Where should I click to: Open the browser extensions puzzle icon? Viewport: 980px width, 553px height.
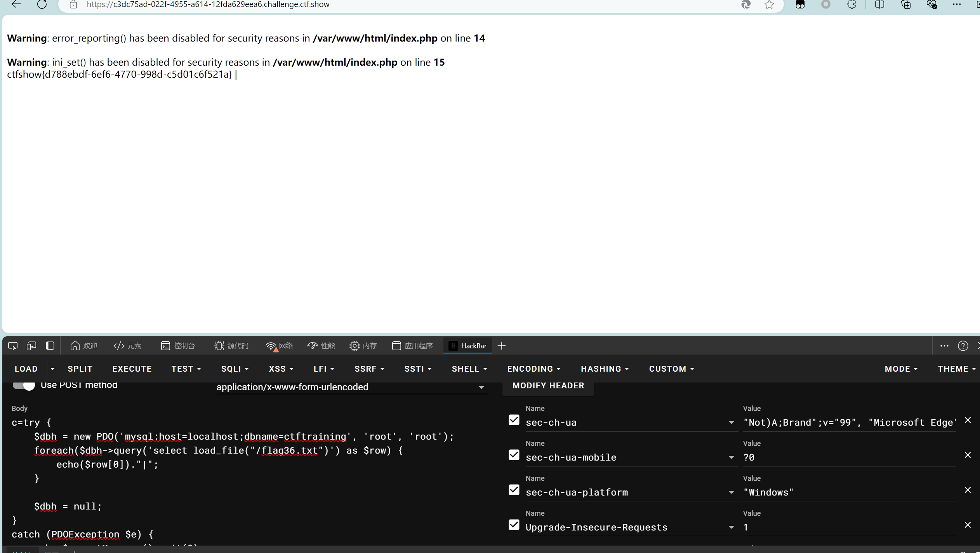(x=851, y=5)
